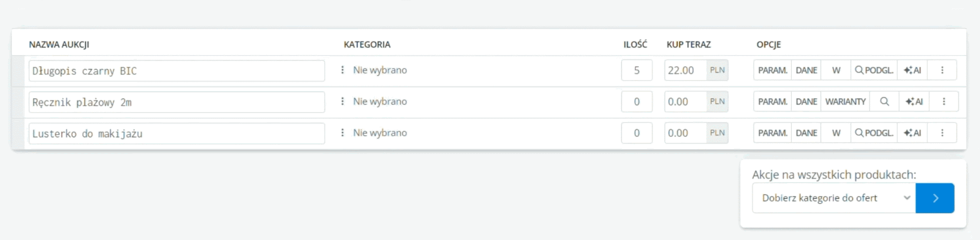
Task: Open AI assistant for Długopis czarny BIC
Action: pos(913,70)
